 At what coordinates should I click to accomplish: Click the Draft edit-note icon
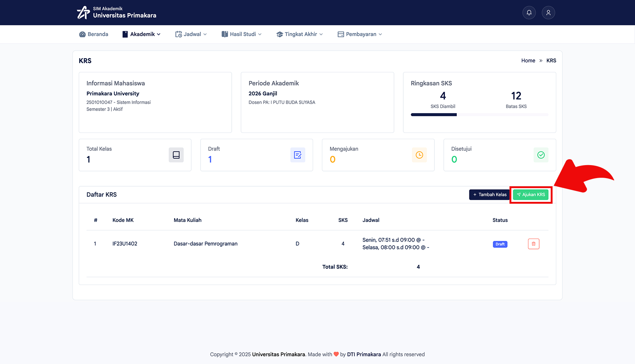coord(297,155)
